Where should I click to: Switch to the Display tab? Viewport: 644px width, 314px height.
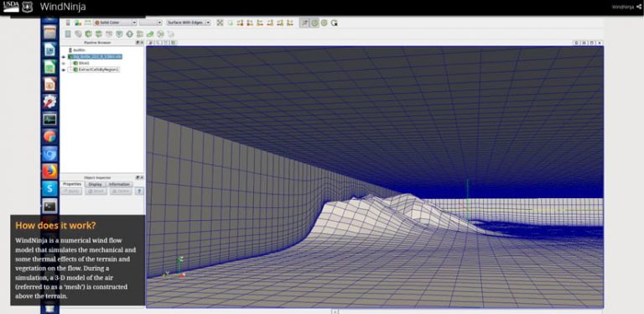(x=95, y=184)
